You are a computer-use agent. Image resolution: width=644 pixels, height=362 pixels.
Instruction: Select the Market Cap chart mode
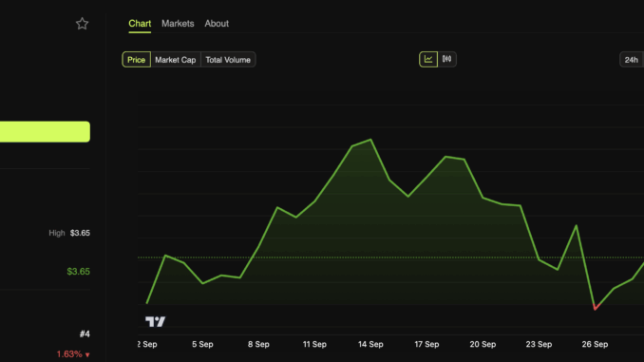point(176,60)
